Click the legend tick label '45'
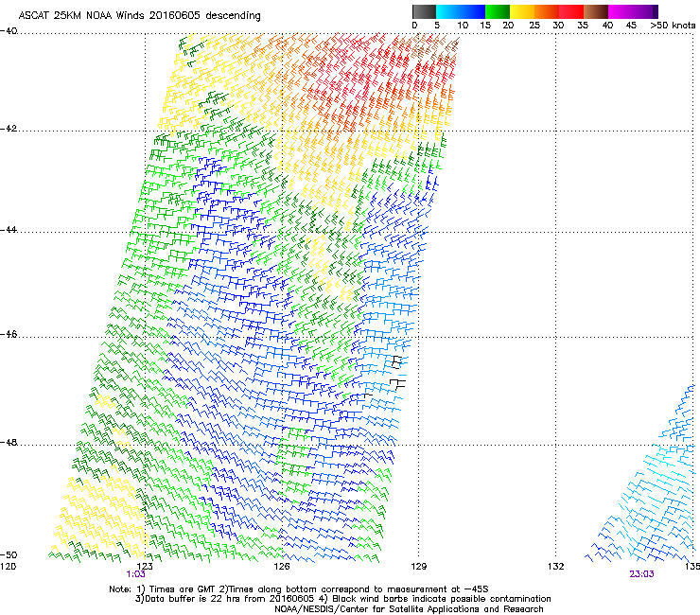 631,26
